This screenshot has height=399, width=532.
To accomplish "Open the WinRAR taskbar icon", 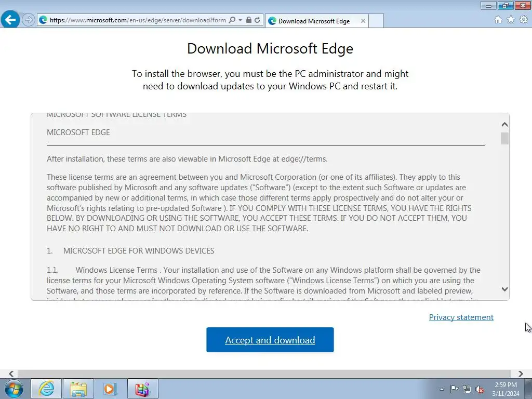I will coord(142,389).
